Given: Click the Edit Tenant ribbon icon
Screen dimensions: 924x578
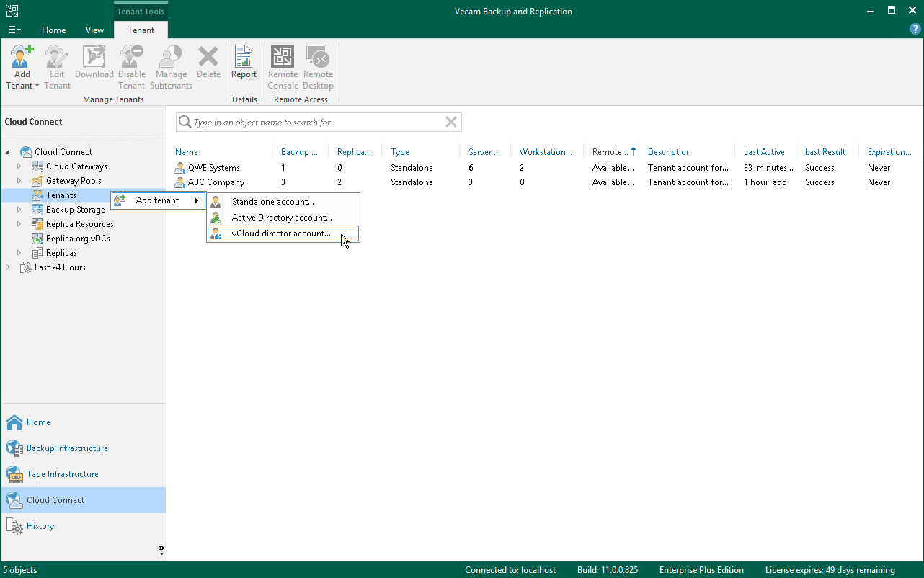Looking at the screenshot, I should click(x=57, y=56).
